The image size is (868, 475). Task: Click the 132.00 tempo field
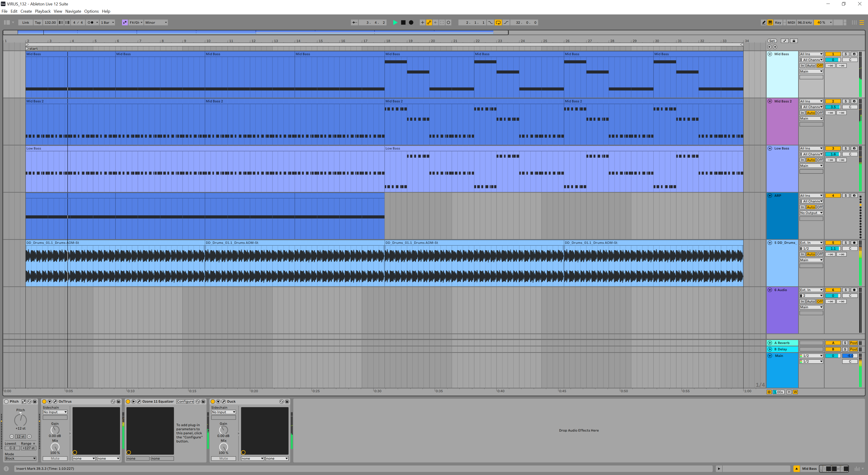(x=50, y=23)
